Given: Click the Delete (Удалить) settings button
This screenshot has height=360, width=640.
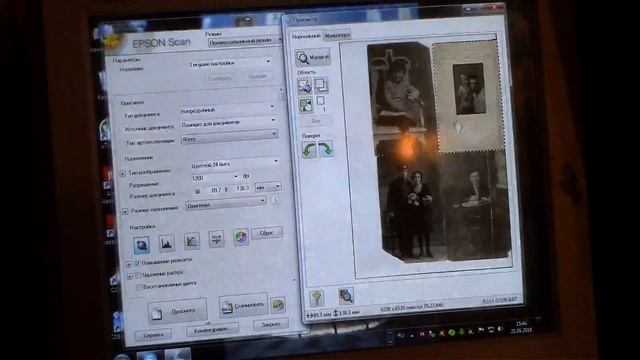Looking at the screenshot, I should pyautogui.click(x=258, y=76).
